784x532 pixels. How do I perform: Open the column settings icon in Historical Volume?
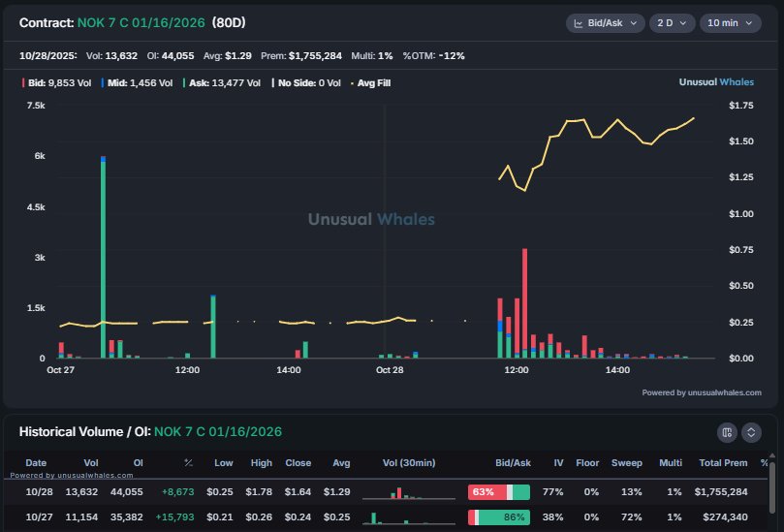coord(728,432)
